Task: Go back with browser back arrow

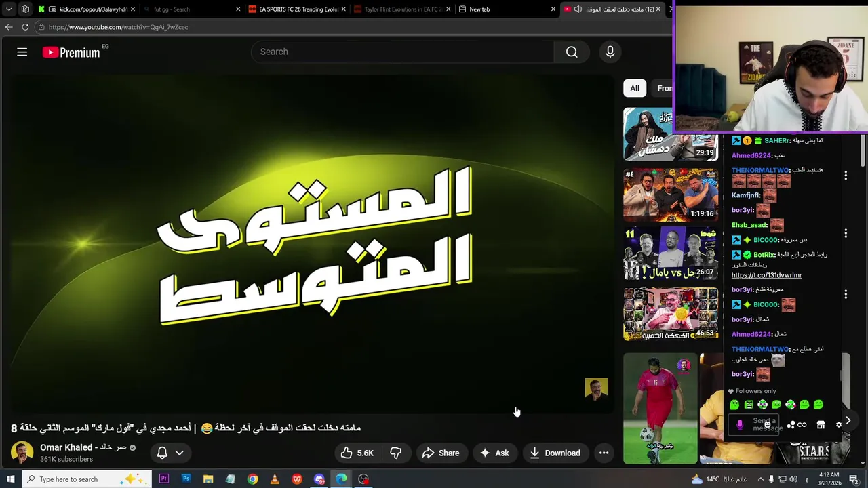Action: (x=9, y=27)
